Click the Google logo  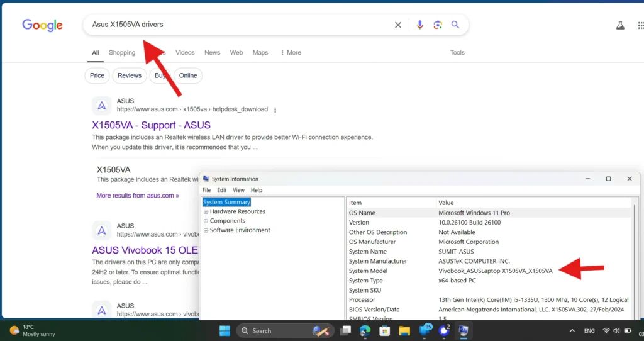(42, 25)
